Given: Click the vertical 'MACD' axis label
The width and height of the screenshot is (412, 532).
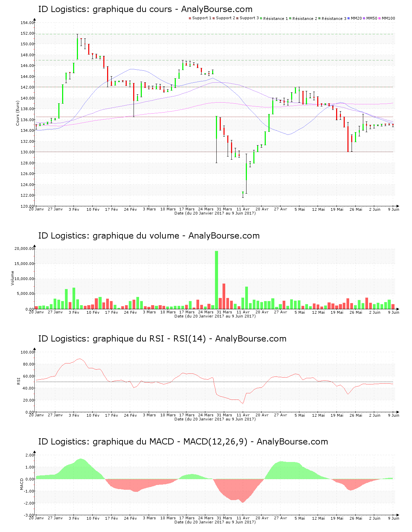Looking at the screenshot, I should point(22,484).
